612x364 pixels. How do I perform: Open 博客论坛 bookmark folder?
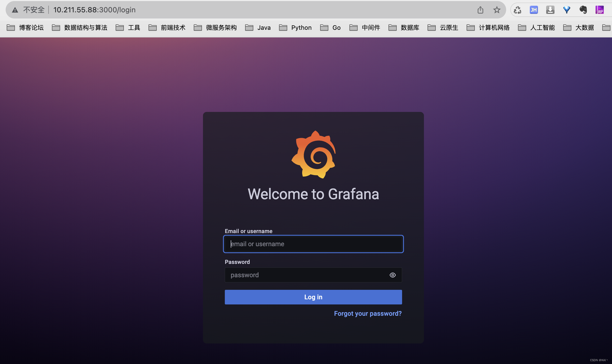click(25, 27)
